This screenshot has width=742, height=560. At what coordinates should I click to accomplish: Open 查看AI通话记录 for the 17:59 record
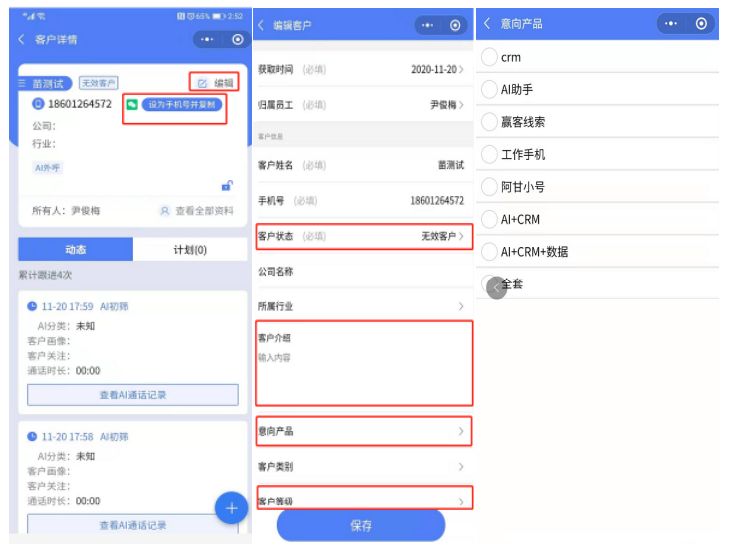pyautogui.click(x=133, y=395)
